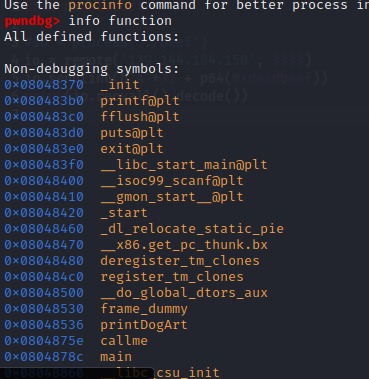This screenshot has height=379, width=369.
Task: Click the pwndbg> prompt text
Action: (x=32, y=21)
